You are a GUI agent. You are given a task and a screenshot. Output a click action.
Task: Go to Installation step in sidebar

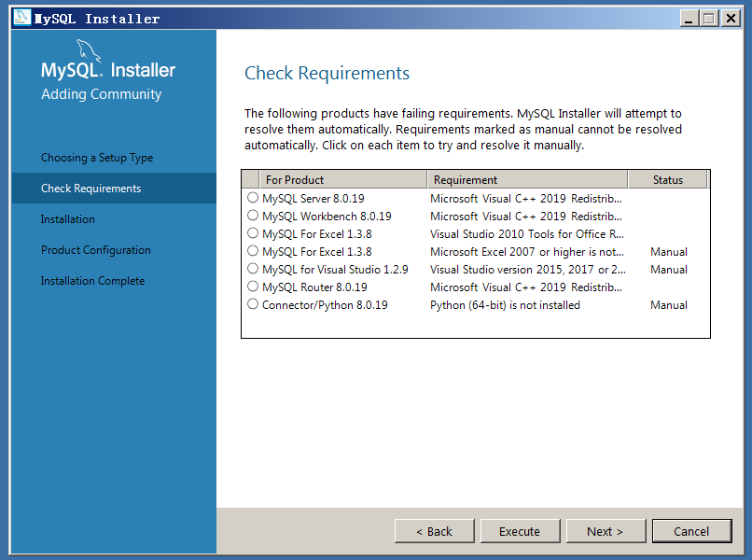pos(67,219)
